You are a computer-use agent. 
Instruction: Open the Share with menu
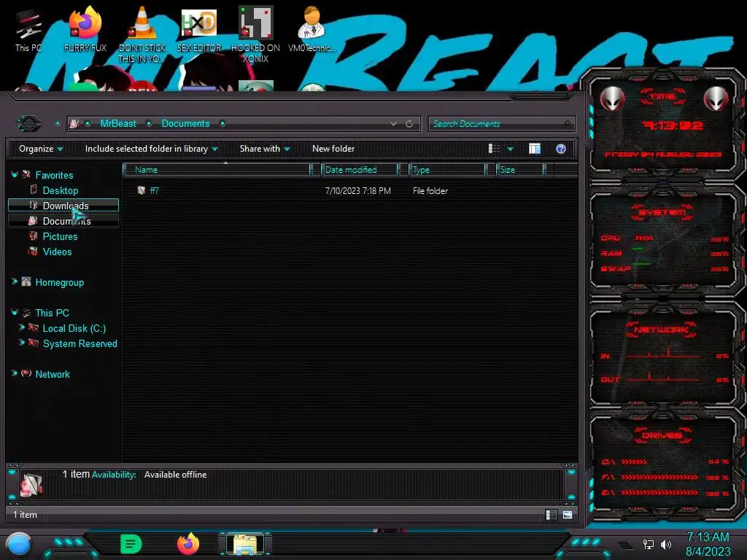click(x=264, y=149)
